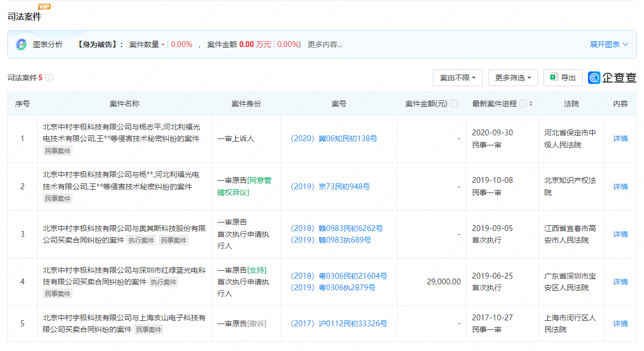Viewport: 644px width, 351px height.
Task: Open the 更多筛选 dropdown
Action: pyautogui.click(x=513, y=78)
